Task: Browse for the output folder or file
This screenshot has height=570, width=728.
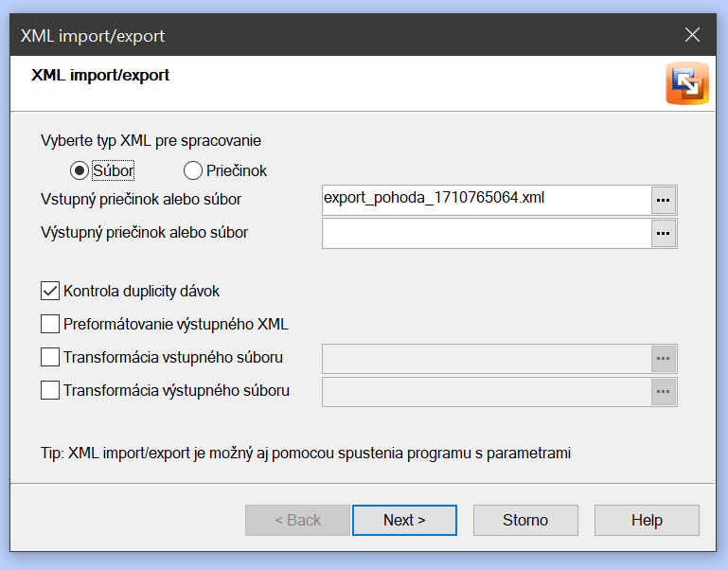Action: click(x=664, y=233)
